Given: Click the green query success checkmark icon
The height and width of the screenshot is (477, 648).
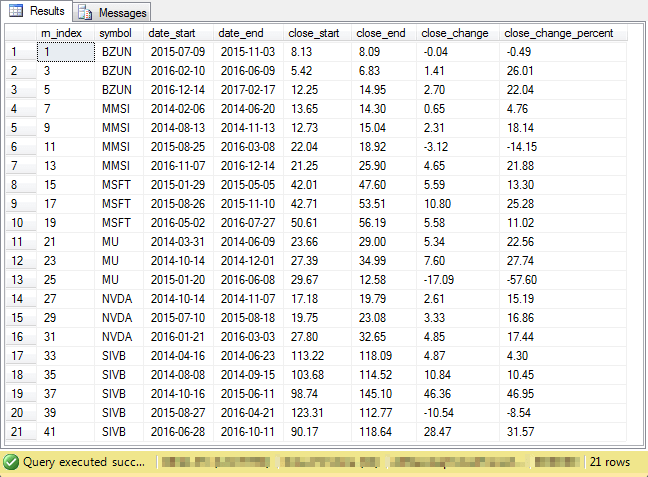Looking at the screenshot, I should [x=11, y=462].
